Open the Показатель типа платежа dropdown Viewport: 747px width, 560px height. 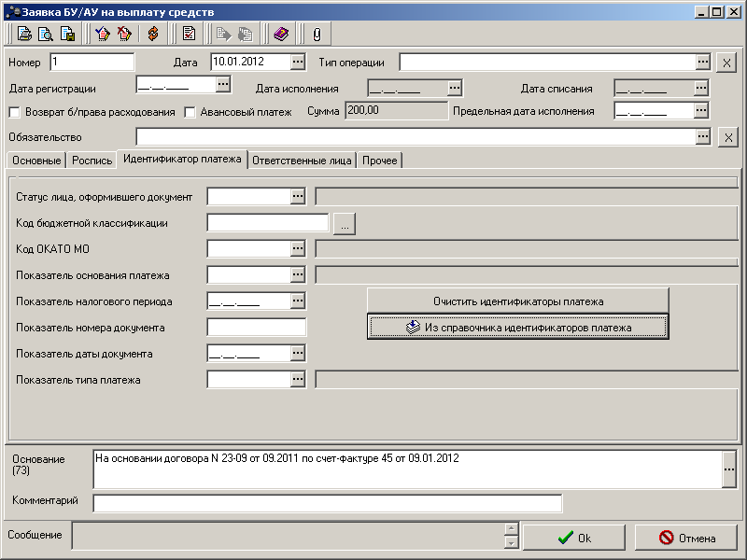(297, 379)
